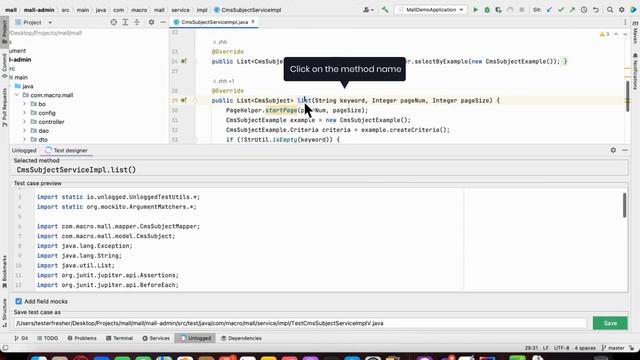Switch to CmsSubjectServiceImpl.java editor tab

click(x=214, y=22)
